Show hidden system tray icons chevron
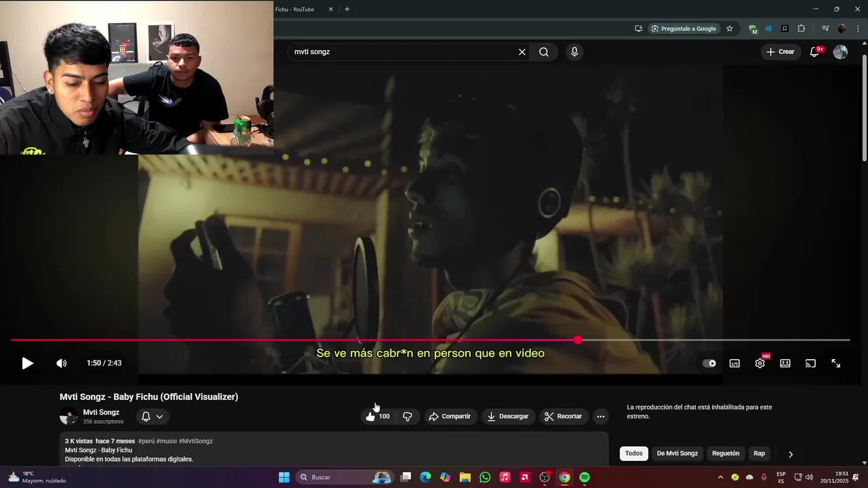The height and width of the screenshot is (488, 868). [x=722, y=477]
